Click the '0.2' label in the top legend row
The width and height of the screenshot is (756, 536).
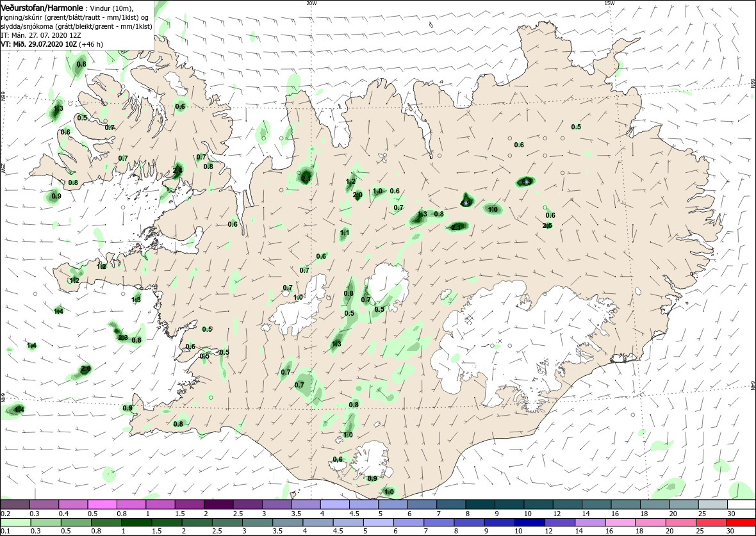click(x=6, y=514)
